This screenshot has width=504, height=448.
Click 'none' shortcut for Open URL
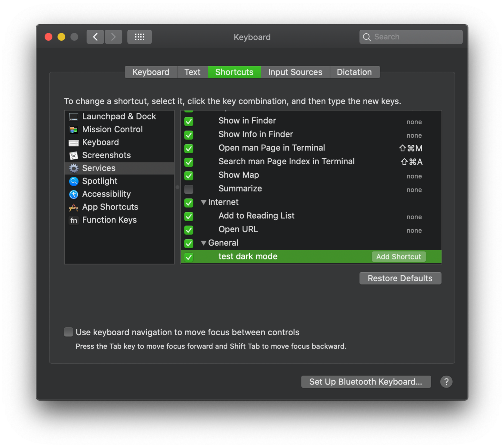pyautogui.click(x=414, y=230)
